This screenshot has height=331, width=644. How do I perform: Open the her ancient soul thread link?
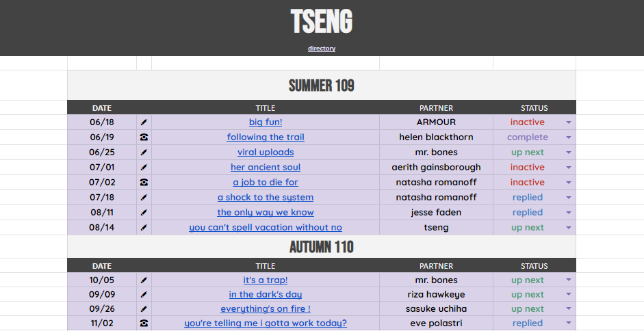266,167
